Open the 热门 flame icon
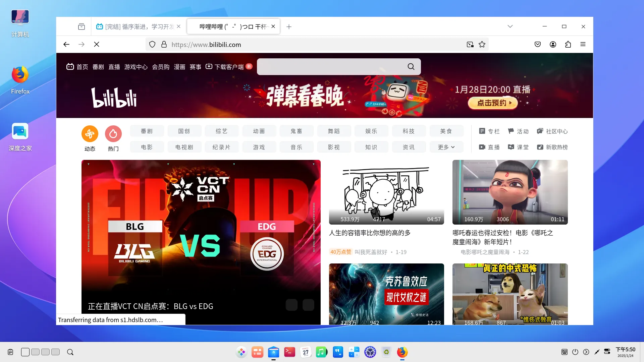 click(113, 134)
